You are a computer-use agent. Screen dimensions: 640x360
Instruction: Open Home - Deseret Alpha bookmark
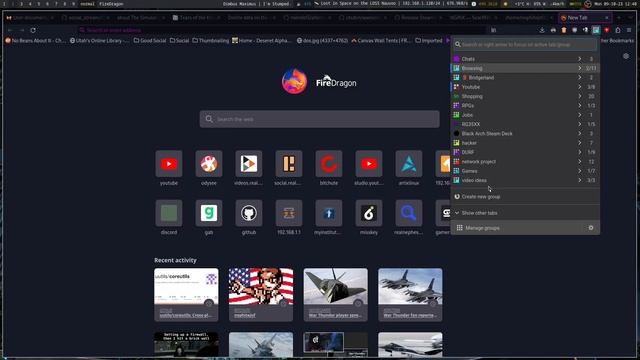[x=262, y=40]
